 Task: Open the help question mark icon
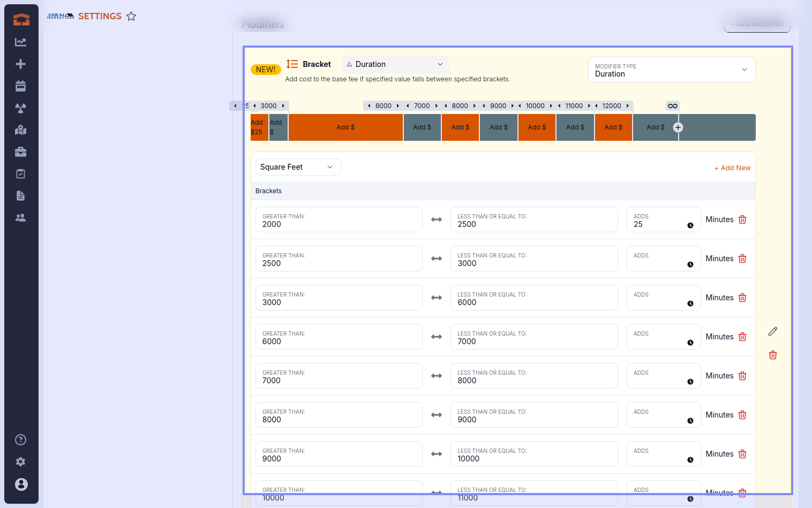[x=20, y=440]
